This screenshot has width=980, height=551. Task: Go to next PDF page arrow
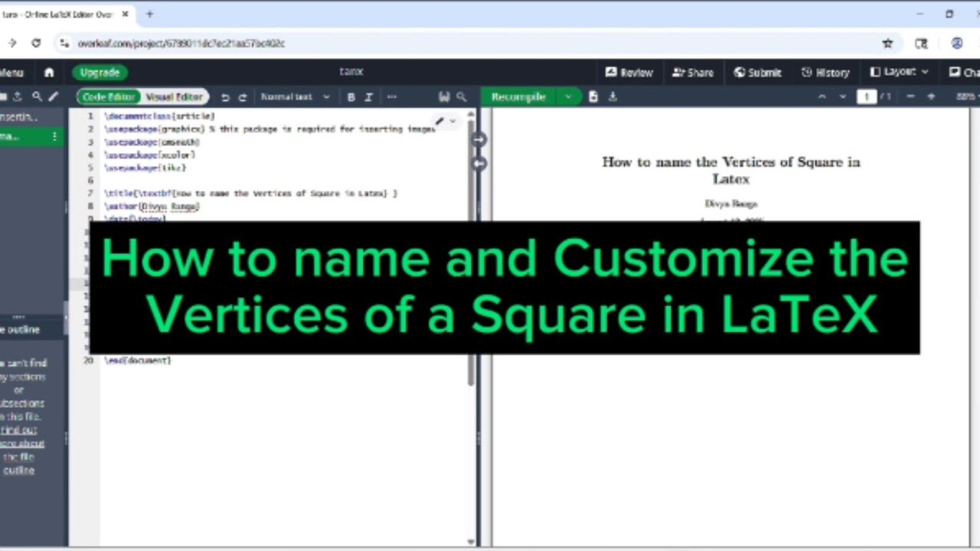point(843,97)
